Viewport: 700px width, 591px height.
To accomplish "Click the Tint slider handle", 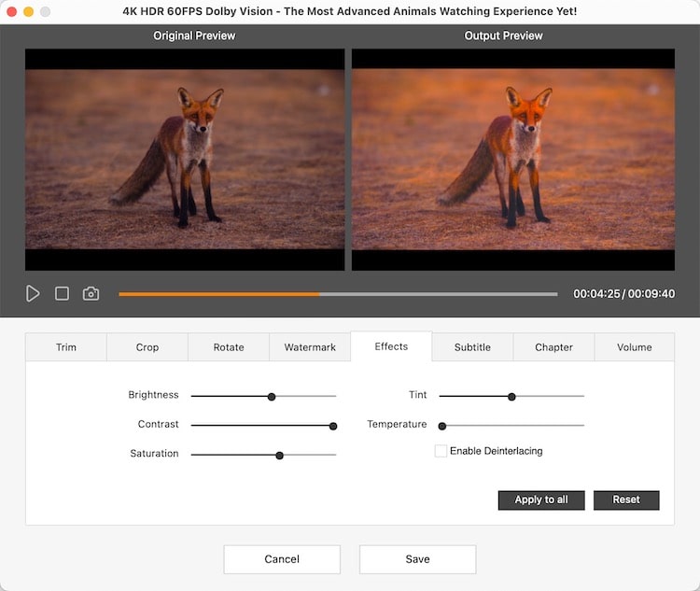I will pos(511,397).
